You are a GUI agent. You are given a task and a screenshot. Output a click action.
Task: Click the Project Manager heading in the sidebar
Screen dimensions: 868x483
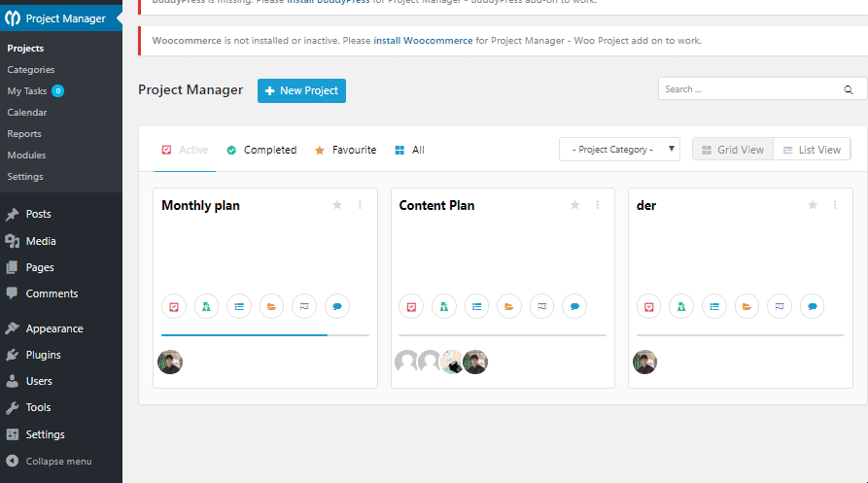pyautogui.click(x=61, y=18)
